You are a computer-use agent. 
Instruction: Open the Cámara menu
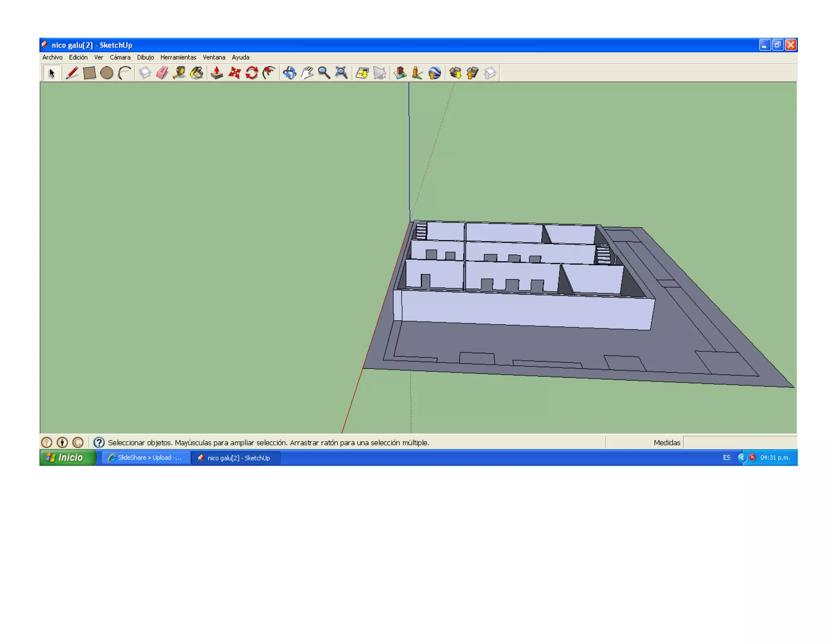120,57
